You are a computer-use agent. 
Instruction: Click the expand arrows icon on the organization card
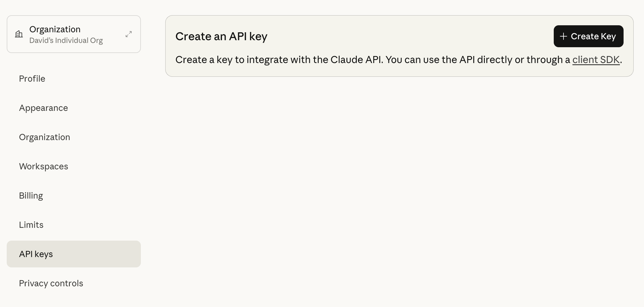pyautogui.click(x=129, y=34)
